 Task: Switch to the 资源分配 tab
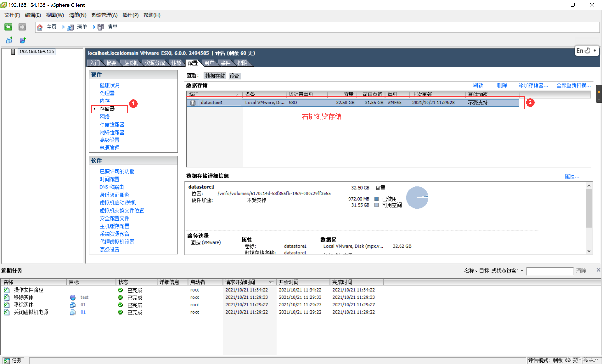[x=155, y=63]
